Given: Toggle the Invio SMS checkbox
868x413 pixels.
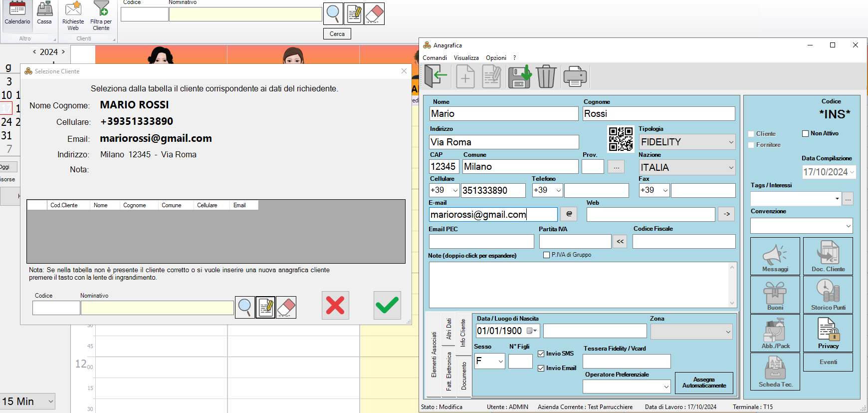Looking at the screenshot, I should click(541, 354).
